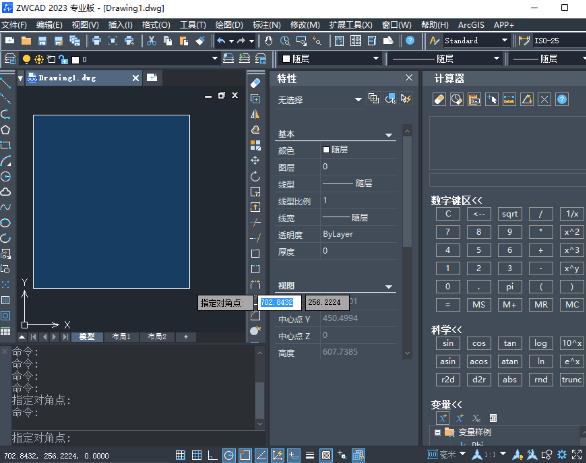Toggle Snap mode in status bar
Screen dimensions: 586x463
tap(181, 455)
